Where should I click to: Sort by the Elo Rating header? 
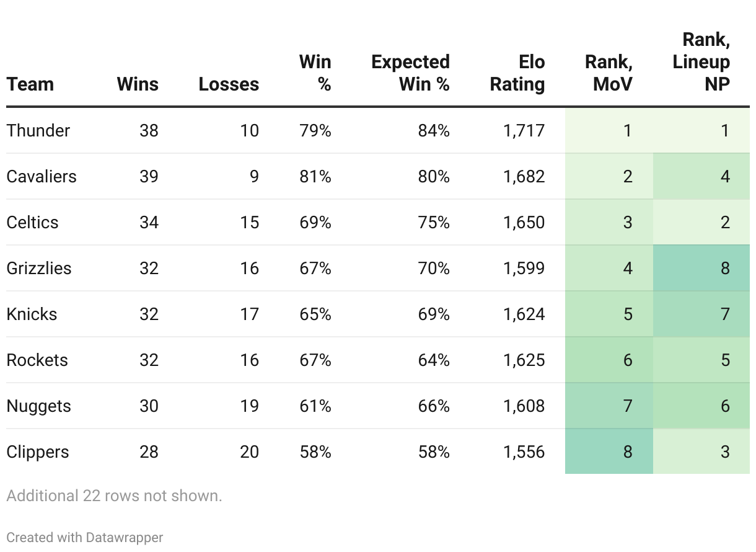517,73
